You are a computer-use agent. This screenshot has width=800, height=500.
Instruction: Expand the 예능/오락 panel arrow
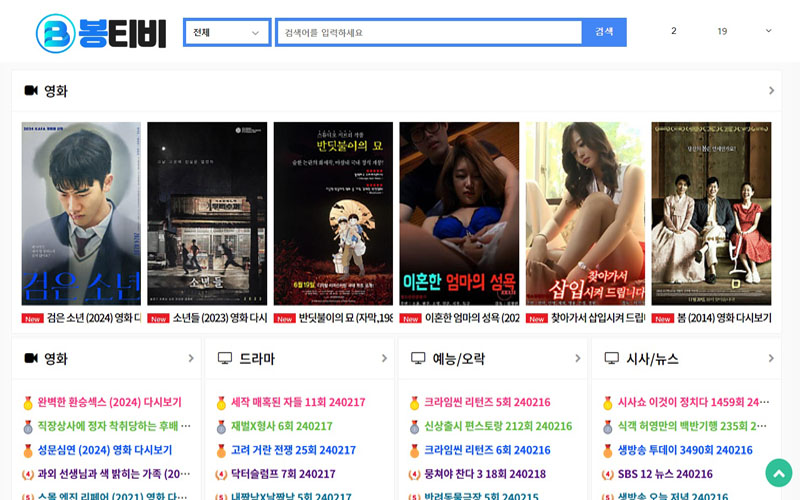(x=578, y=358)
